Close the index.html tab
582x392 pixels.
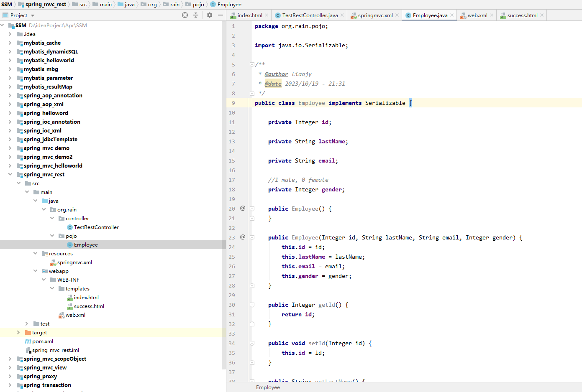pos(267,15)
